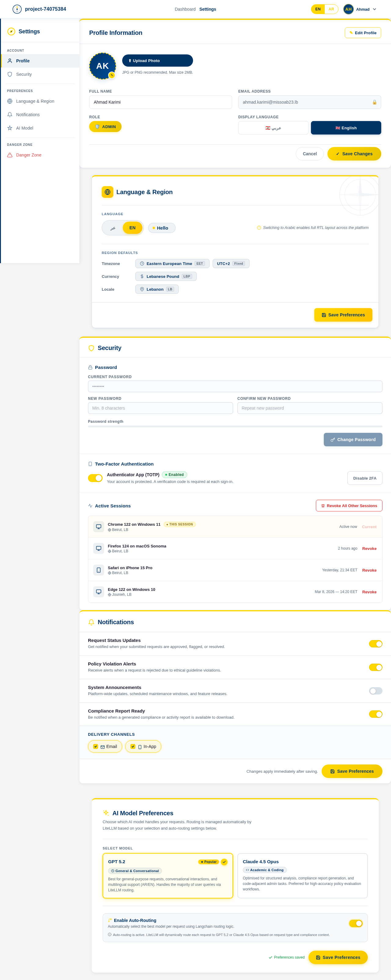Screen dimensions: 391x980
Task: Click the Lebanon locale chip
Action: [157, 289]
